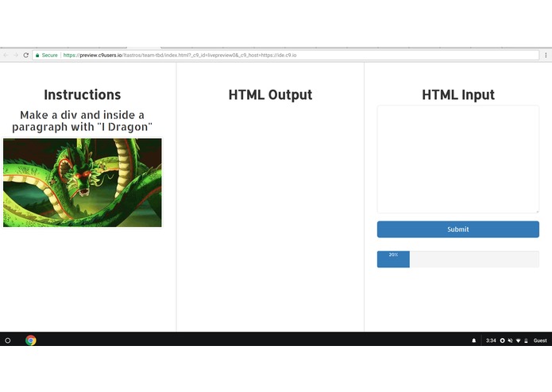Click the green Secure padlock icon

pyautogui.click(x=37, y=56)
